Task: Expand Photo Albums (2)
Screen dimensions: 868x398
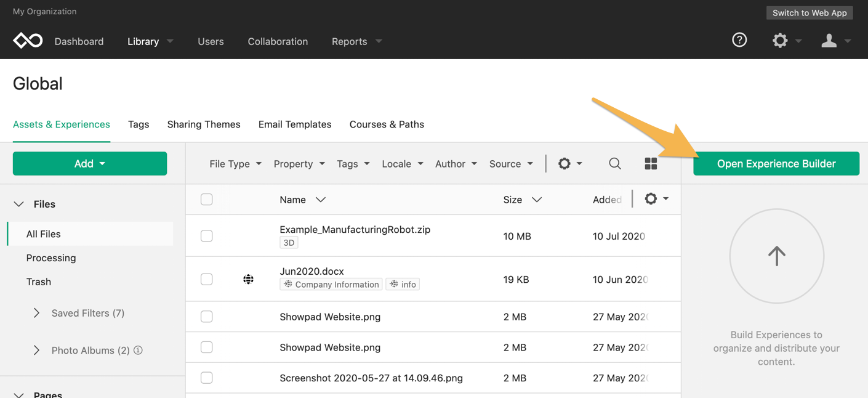Action: tap(36, 350)
